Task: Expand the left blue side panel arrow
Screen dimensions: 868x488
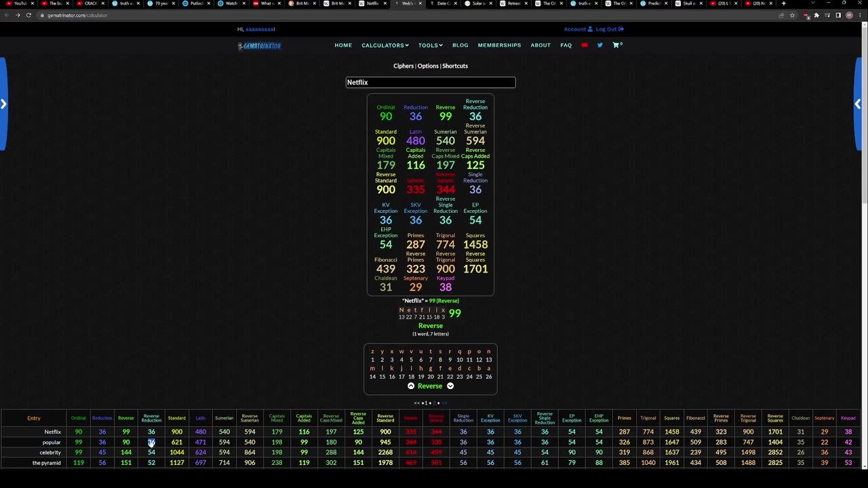Action: [3, 104]
